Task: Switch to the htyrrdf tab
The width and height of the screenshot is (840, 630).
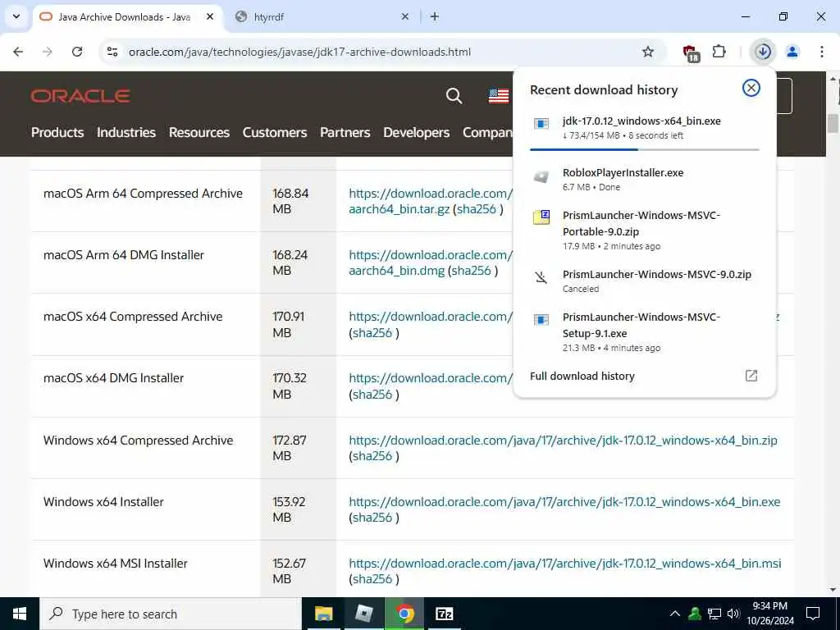Action: (322, 16)
